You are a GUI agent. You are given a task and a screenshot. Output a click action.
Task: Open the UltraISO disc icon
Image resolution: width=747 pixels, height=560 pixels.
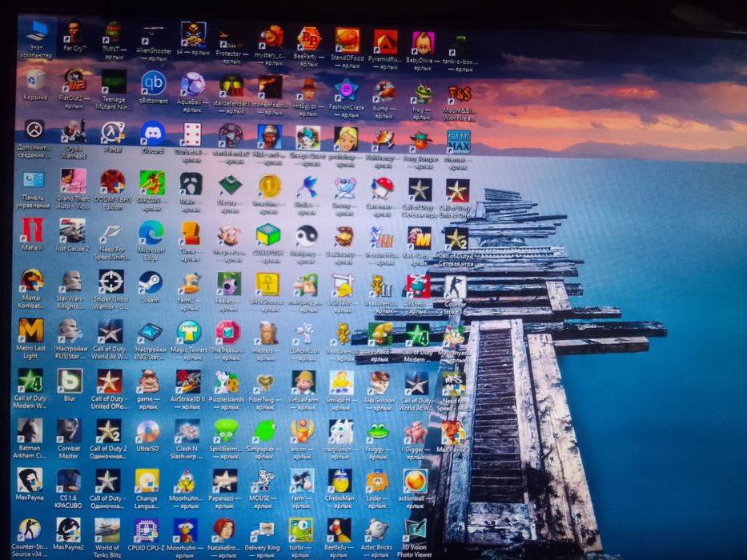(147, 432)
